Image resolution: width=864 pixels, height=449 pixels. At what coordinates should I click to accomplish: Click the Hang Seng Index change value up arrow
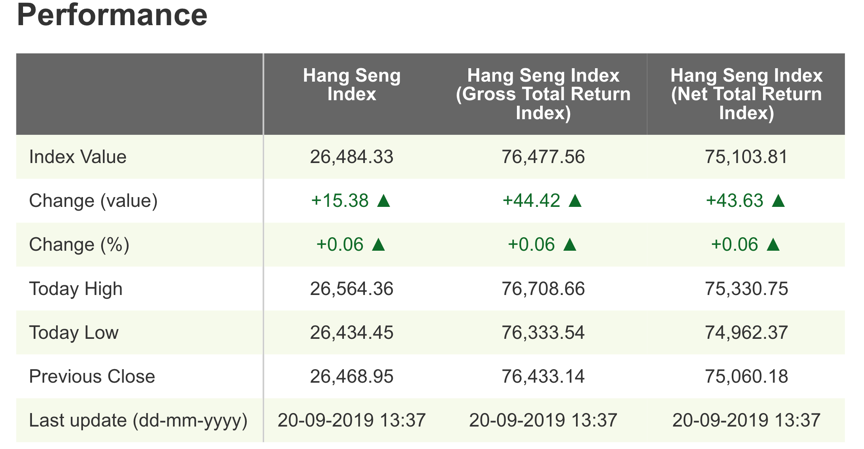coord(383,201)
